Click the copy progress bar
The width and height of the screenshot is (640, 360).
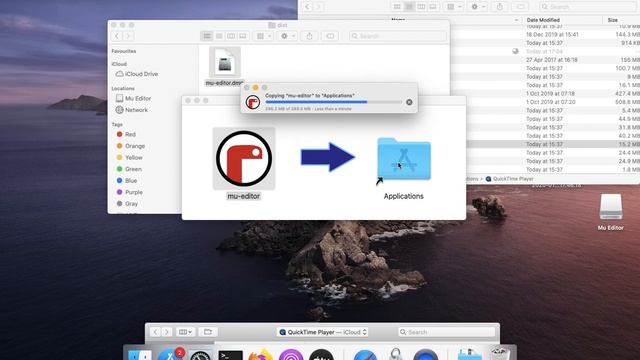[x=333, y=102]
